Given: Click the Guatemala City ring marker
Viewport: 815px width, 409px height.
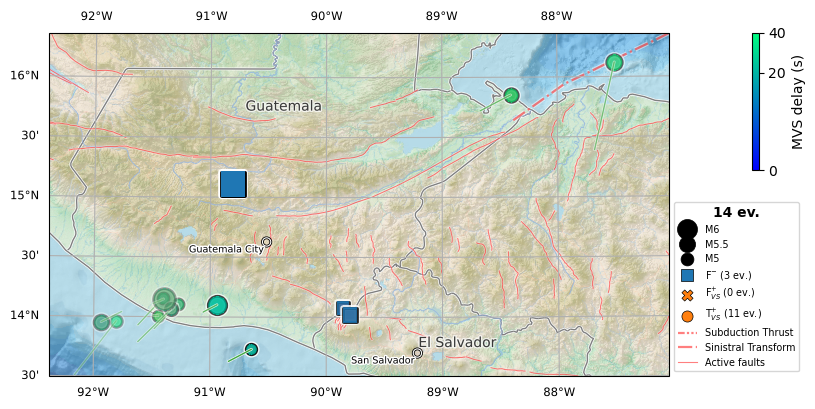Looking at the screenshot, I should point(267,242).
